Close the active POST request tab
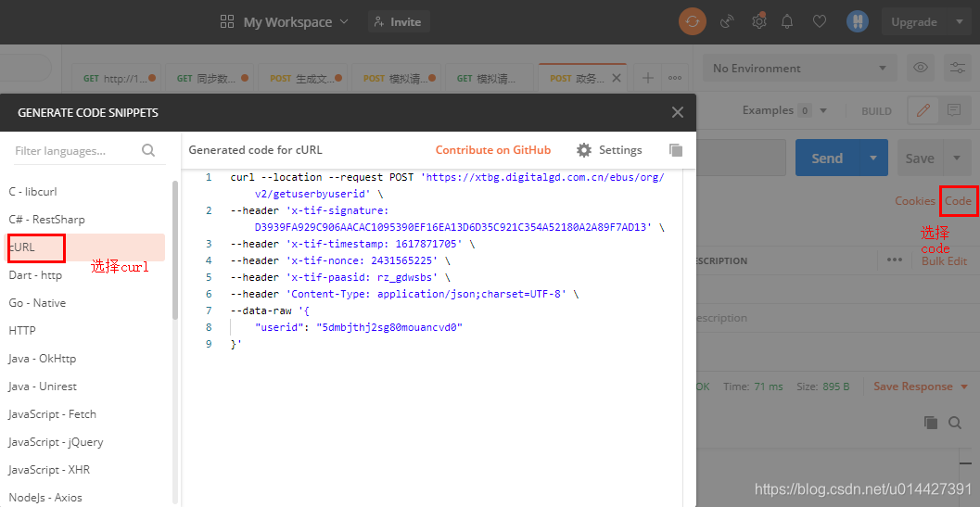The height and width of the screenshot is (507, 980). (617, 78)
